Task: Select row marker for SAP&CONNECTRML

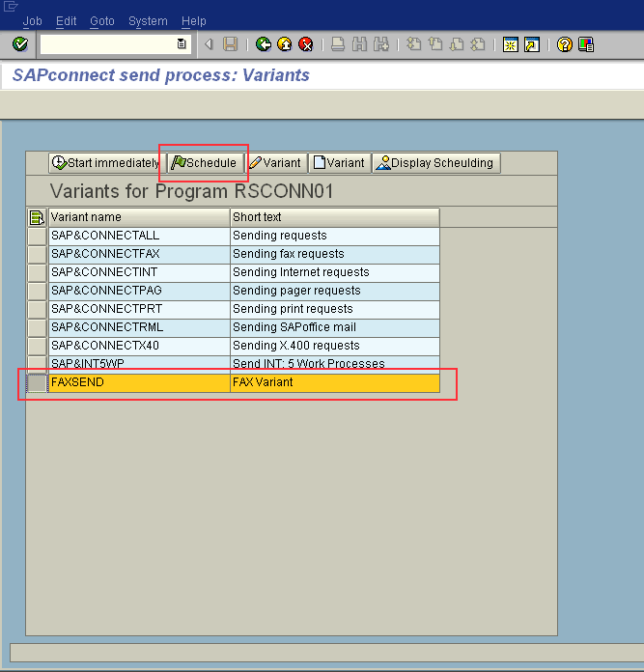Action: [x=38, y=328]
